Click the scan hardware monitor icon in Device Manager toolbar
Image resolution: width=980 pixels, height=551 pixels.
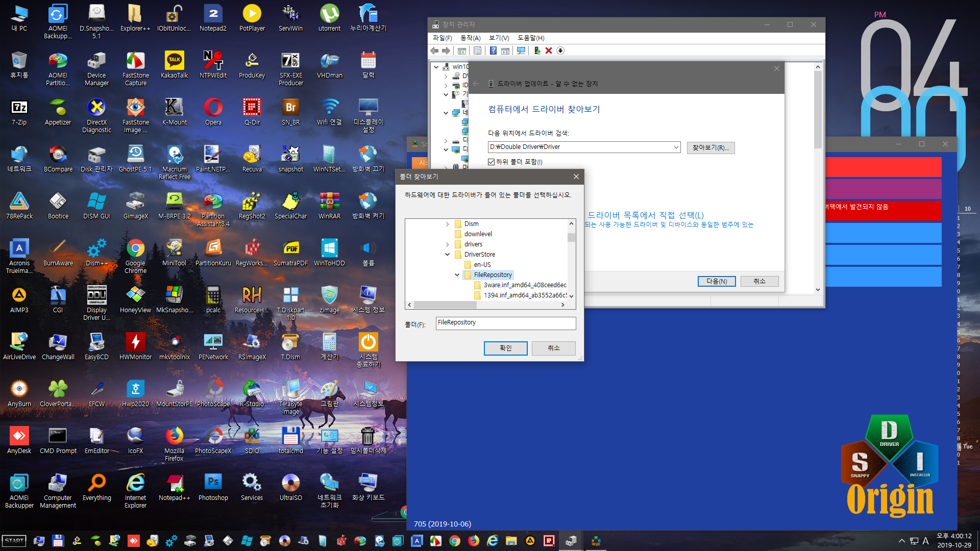point(521,51)
